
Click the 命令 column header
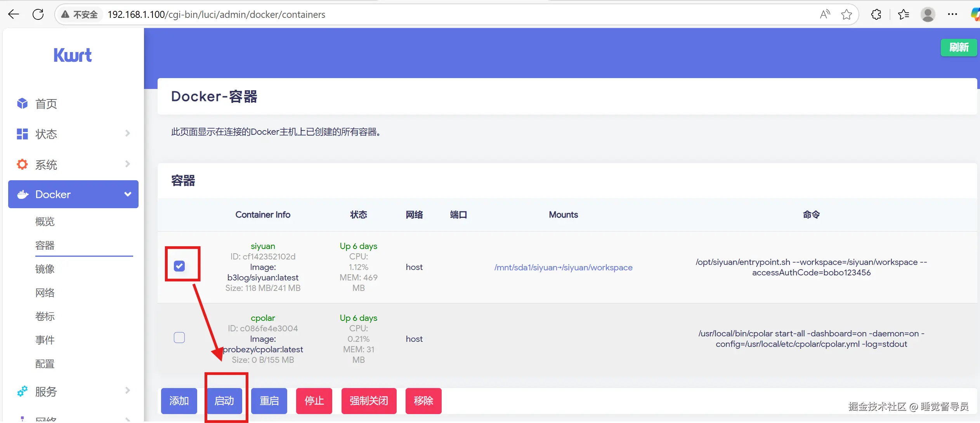pyautogui.click(x=811, y=214)
